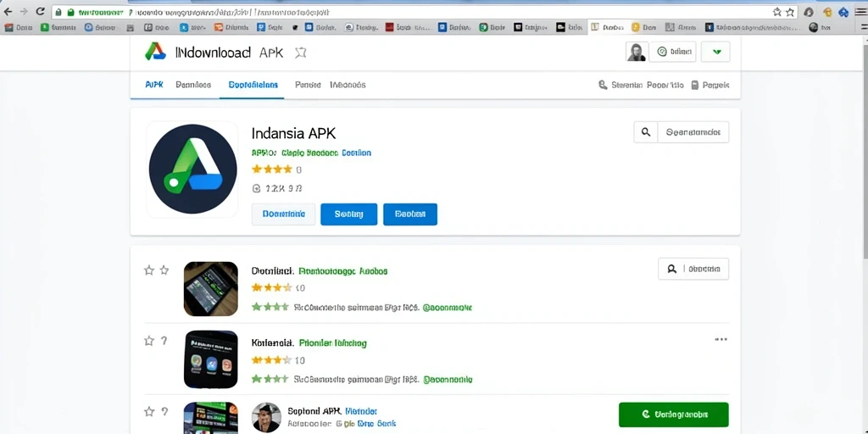Toggle the favorite star in Kotenoisi row
Image resolution: width=868 pixels, height=434 pixels.
tap(149, 341)
